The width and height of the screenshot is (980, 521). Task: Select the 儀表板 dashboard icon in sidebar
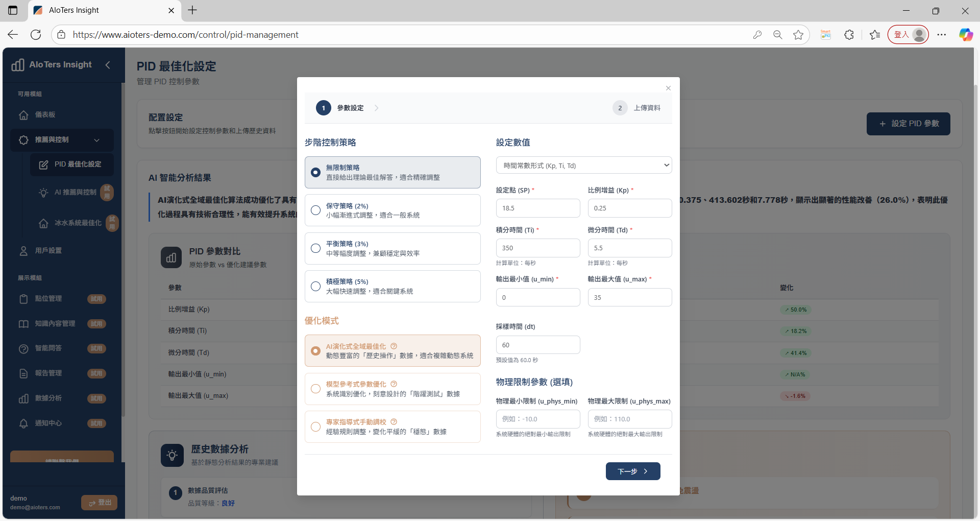click(x=24, y=115)
